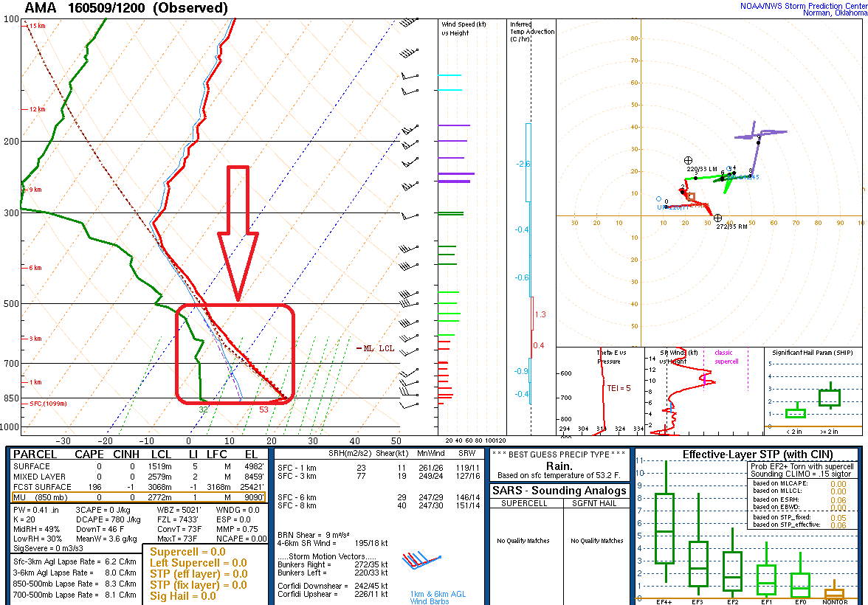Select the EF4+ box plot in STP chart
868x605 pixels.
coord(666,528)
